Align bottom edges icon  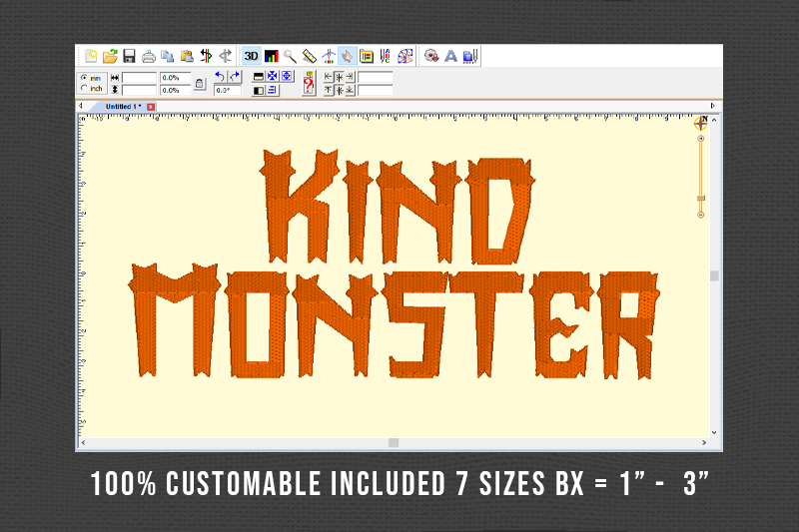click(350, 90)
